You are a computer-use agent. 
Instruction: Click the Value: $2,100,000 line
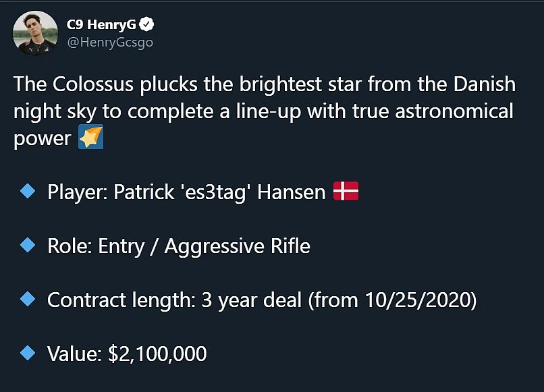[127, 354]
